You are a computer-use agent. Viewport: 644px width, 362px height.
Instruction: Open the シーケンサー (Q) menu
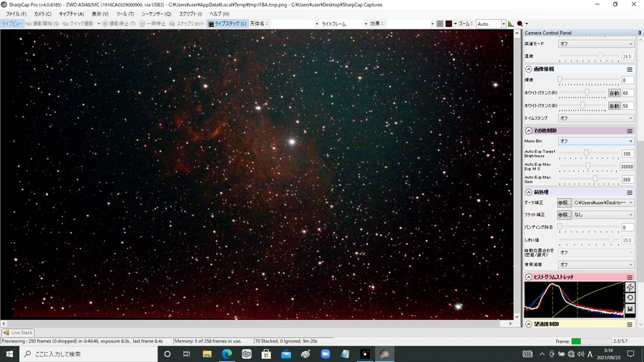[x=157, y=14]
